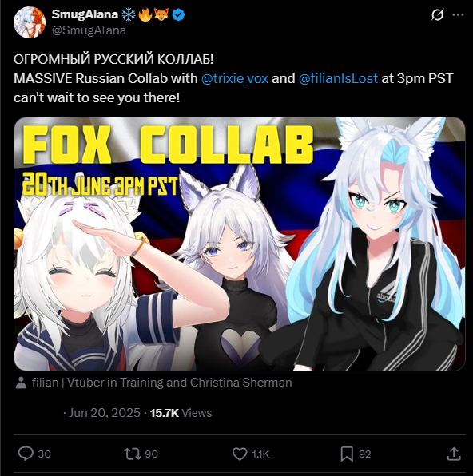This screenshot has height=476, width=473.
Task: Like the post with heart icon
Action: (x=240, y=454)
